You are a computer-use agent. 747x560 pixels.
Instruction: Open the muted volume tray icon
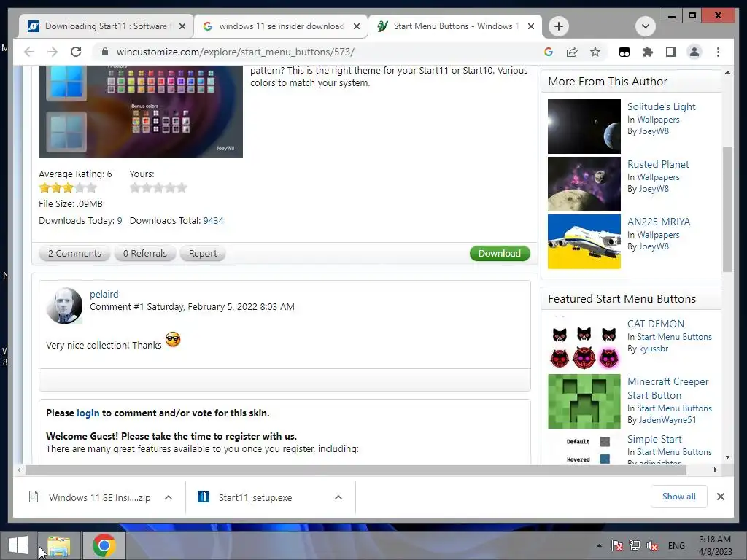coord(652,545)
